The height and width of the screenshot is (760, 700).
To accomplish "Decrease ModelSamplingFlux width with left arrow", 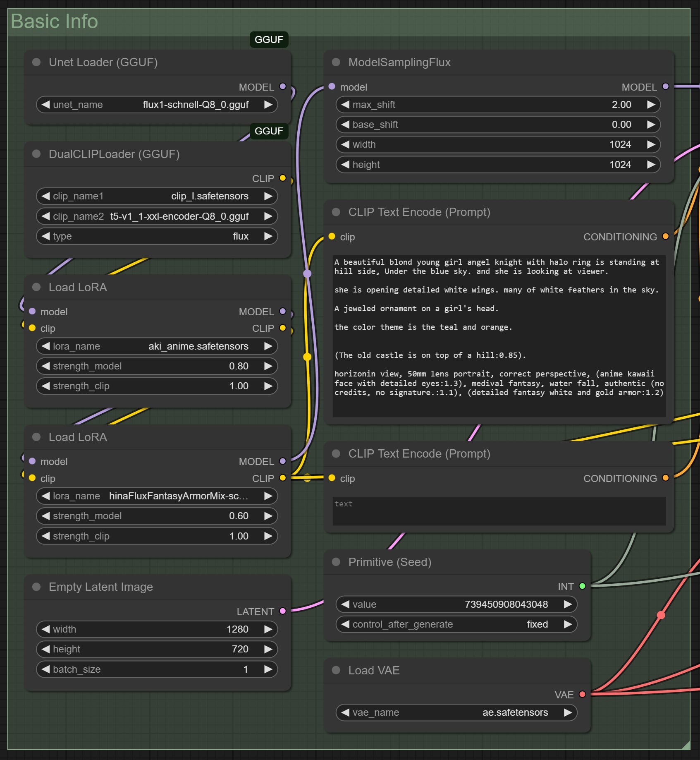I will click(x=345, y=144).
